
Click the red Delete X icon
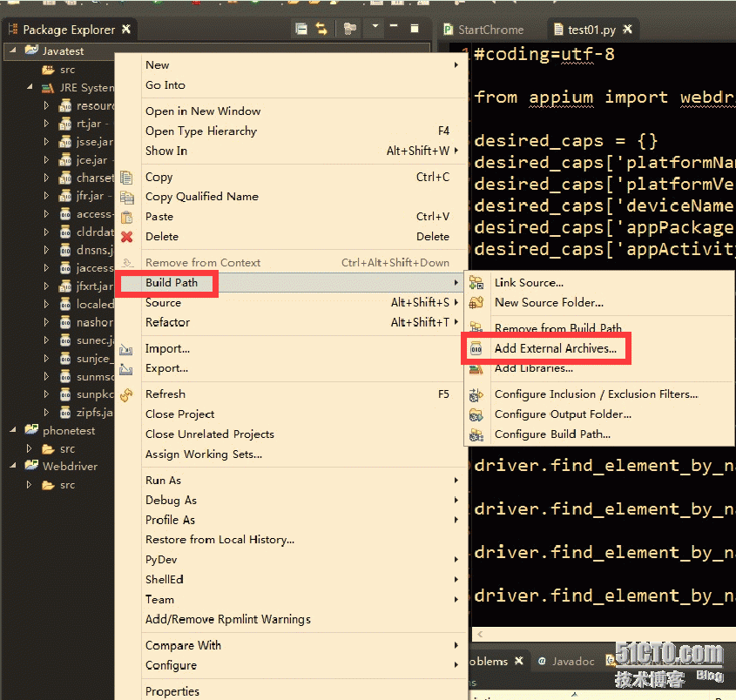coord(127,237)
